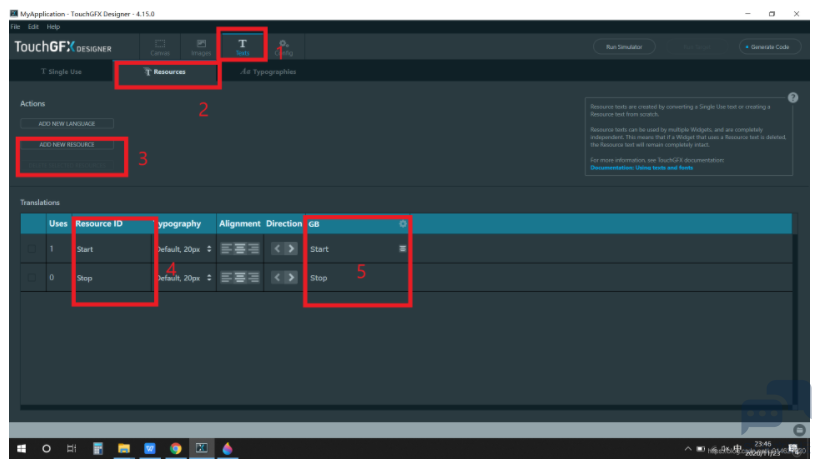Open Documentation: Using texts and fonts link
Image resolution: width=820 pixels, height=463 pixels.
[x=642, y=168]
